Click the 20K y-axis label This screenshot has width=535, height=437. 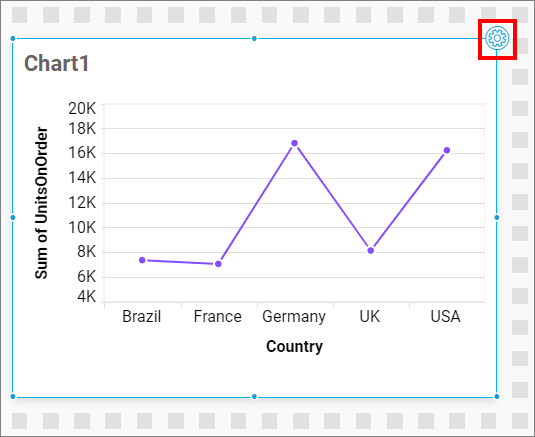tap(82, 108)
